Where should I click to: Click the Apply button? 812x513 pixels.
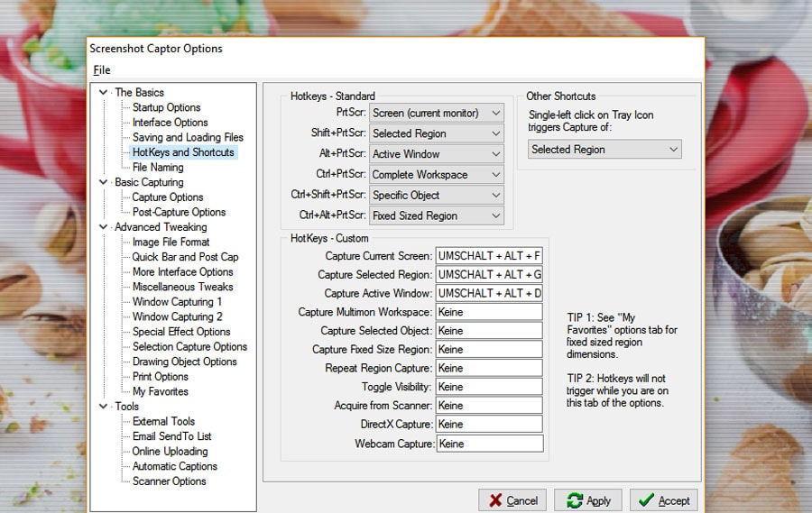tap(588, 500)
